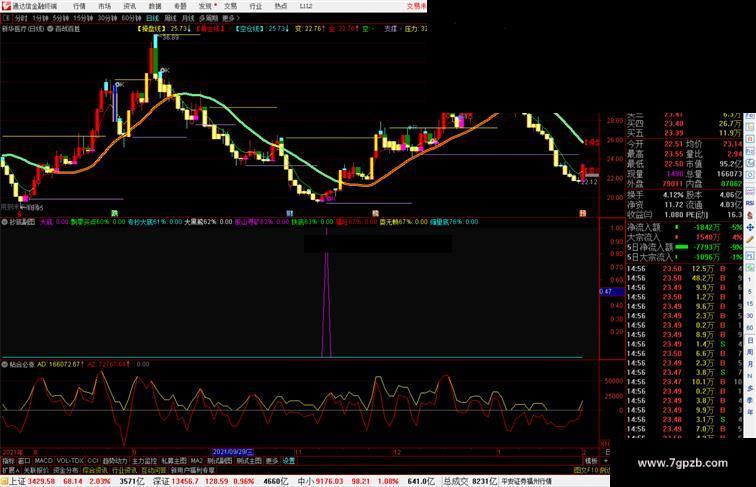Click the RSI icon in the right toolbar
The image size is (756, 487).
coord(750,203)
